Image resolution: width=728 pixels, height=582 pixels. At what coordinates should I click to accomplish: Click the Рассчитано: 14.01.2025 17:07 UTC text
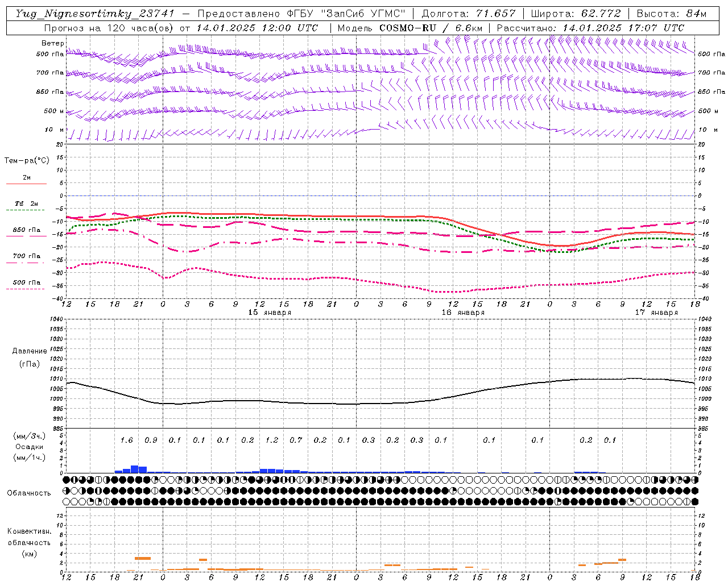(x=590, y=28)
